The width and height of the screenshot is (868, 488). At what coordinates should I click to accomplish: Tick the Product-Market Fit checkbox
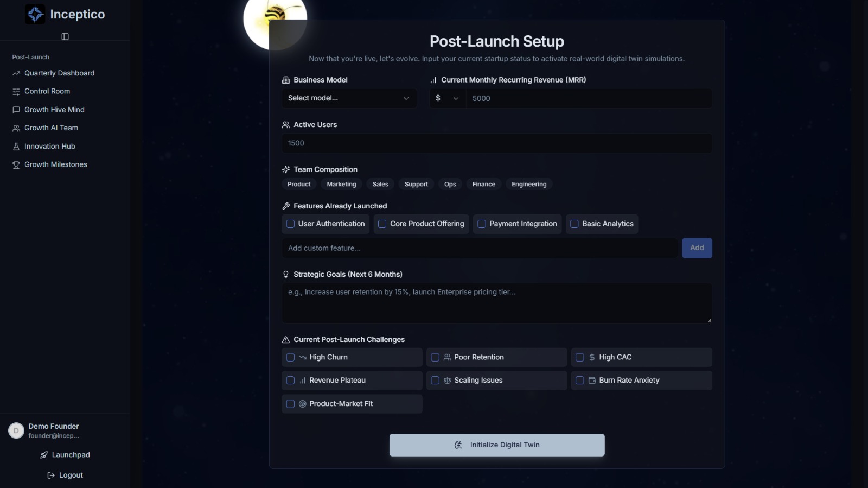point(291,404)
